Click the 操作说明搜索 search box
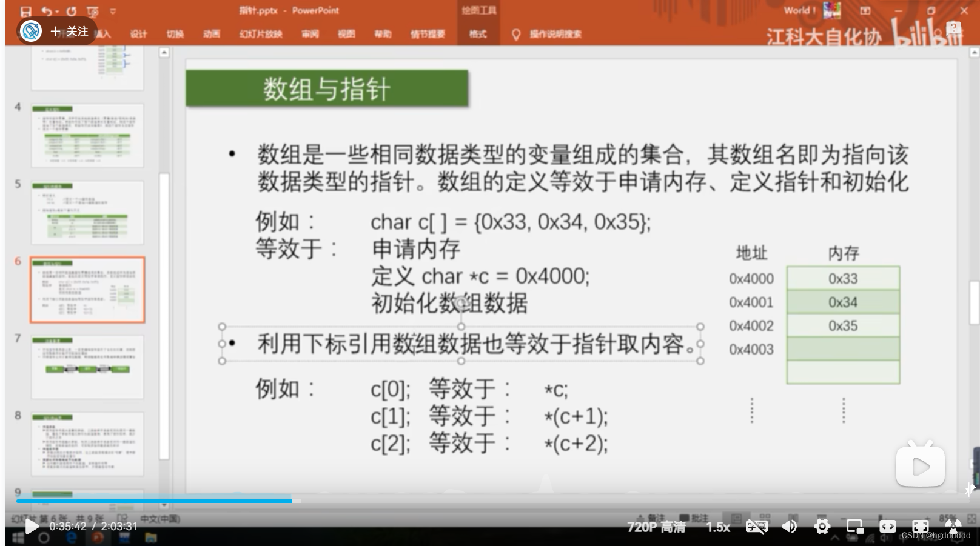Screen dimensions: 980x546 tap(555, 34)
